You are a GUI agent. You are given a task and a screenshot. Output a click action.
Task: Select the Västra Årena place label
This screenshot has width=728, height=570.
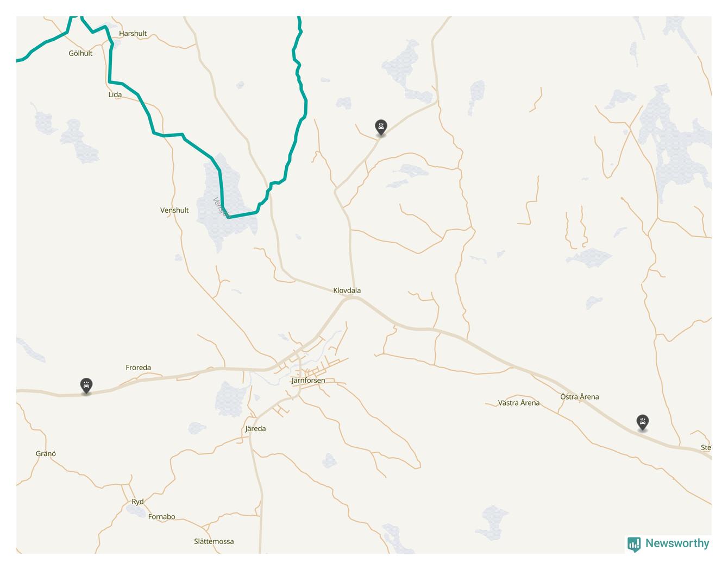click(x=519, y=403)
